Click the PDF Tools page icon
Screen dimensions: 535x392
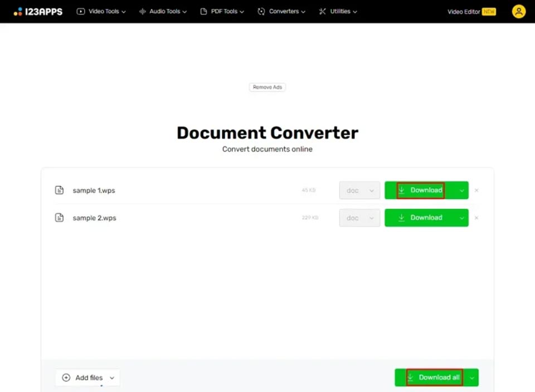(x=204, y=12)
